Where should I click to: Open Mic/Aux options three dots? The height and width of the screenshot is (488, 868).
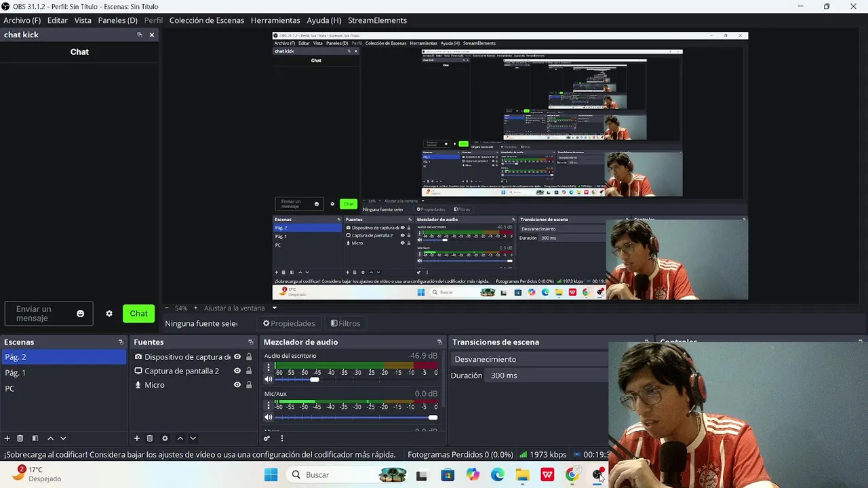(x=269, y=405)
